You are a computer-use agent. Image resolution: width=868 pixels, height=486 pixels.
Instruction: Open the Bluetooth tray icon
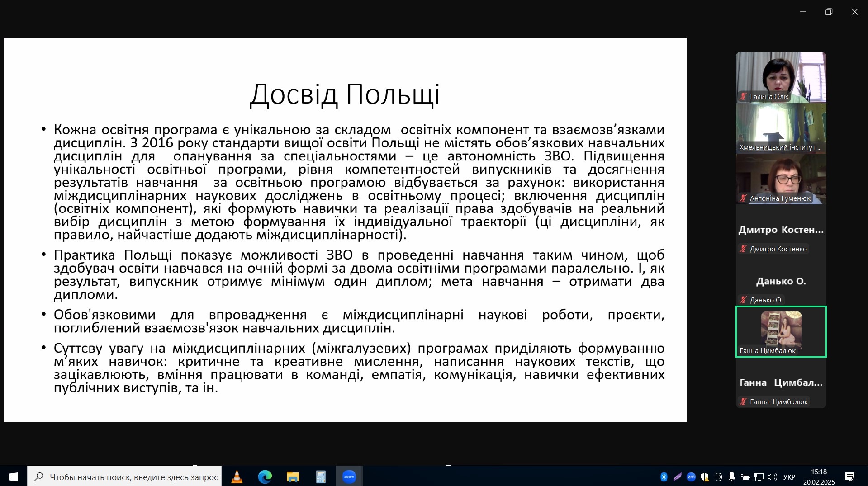[664, 477]
